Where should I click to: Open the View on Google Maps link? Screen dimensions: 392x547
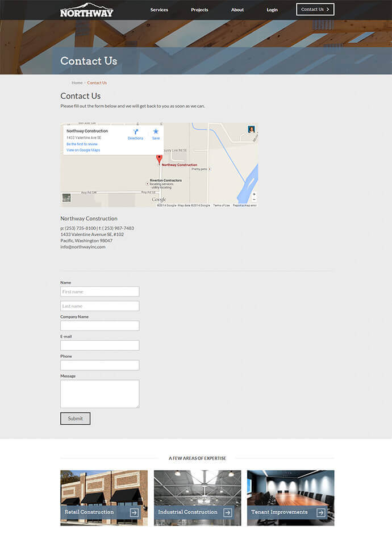coord(83,150)
